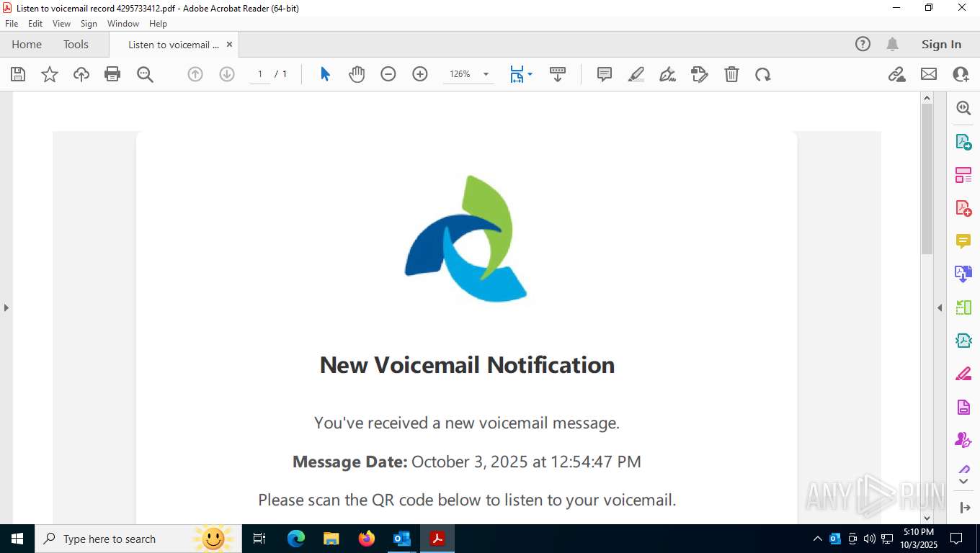Open fill and sign tool icon
Screen dimensions: 980x553
pos(700,74)
